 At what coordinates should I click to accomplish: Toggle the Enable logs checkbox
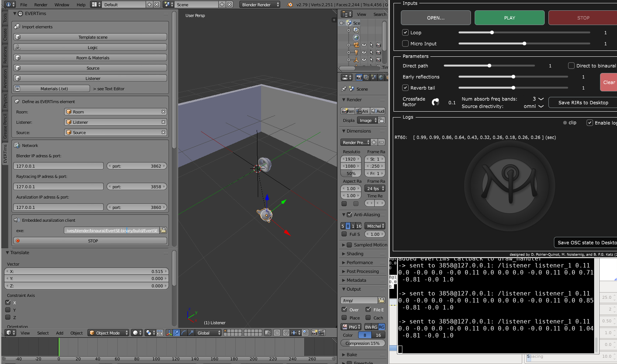[590, 123]
